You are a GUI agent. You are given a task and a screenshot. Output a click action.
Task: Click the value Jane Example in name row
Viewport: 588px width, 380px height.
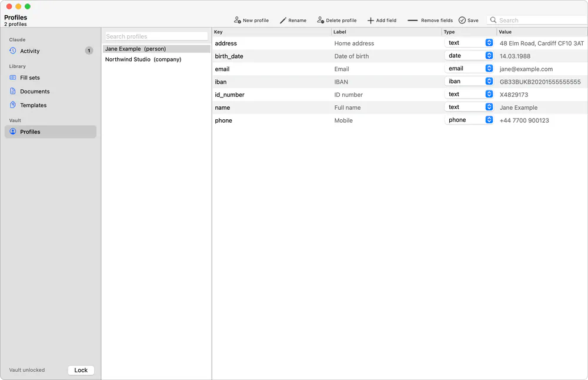point(518,107)
